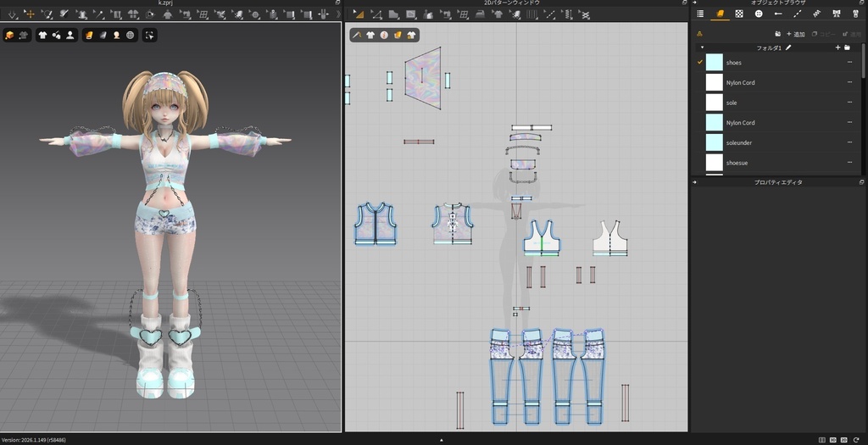Collapse プロパティエディタ panel using its left arrow
Image resolution: width=868 pixels, height=445 pixels.
(695, 182)
